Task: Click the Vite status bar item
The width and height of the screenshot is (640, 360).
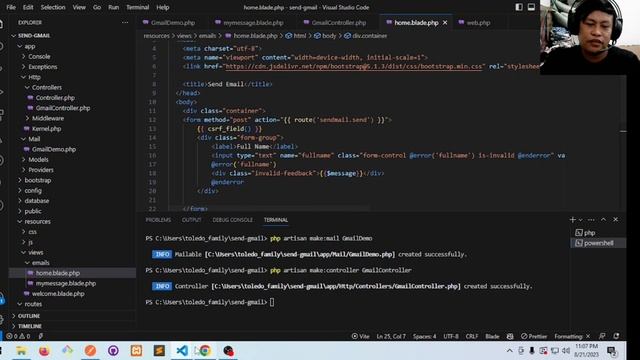Action: tap(360, 336)
